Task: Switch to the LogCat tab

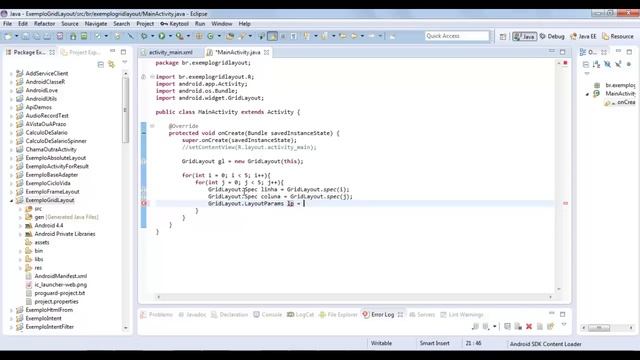Action: [300, 315]
